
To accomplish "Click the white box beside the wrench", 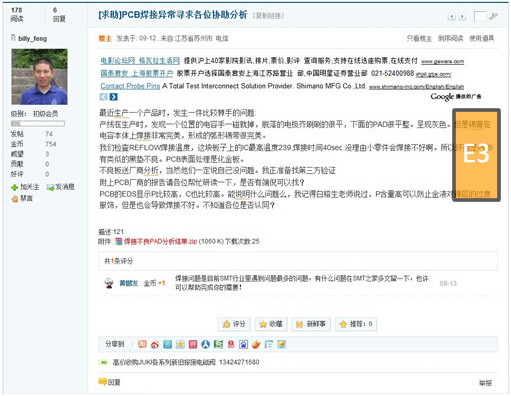I will click(x=480, y=16).
